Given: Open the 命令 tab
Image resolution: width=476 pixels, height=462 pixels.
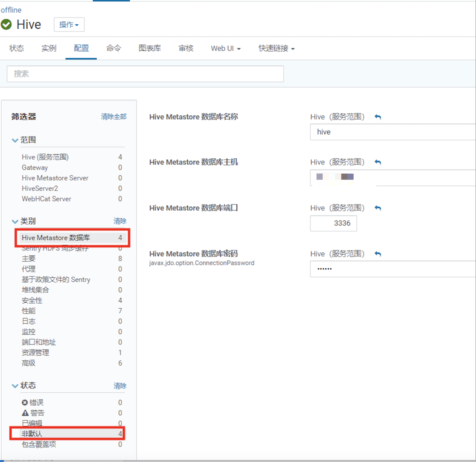Looking at the screenshot, I should (x=114, y=48).
